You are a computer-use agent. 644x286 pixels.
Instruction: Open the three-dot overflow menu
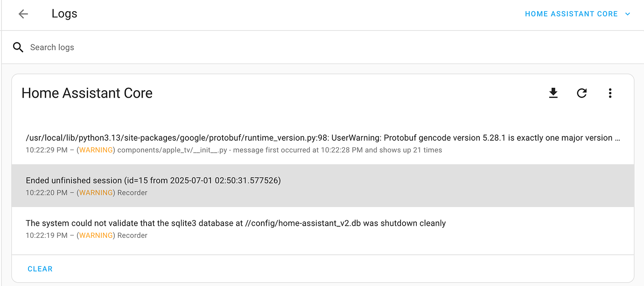point(610,93)
